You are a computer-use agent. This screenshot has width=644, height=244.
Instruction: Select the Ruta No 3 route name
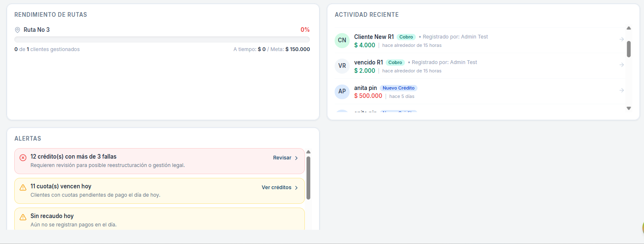[x=36, y=30]
